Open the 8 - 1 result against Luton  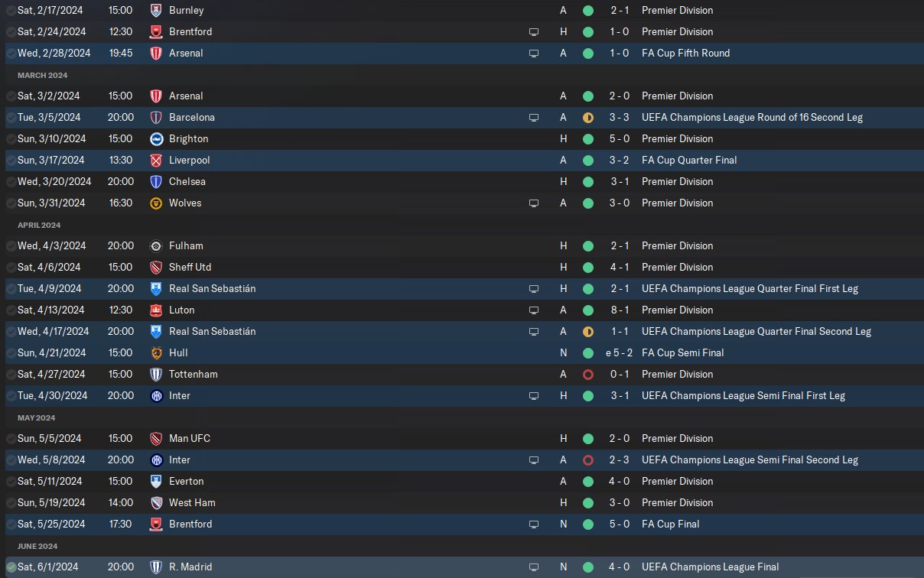pyautogui.click(x=620, y=310)
